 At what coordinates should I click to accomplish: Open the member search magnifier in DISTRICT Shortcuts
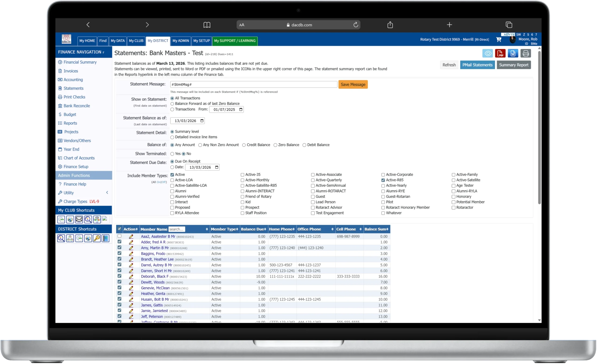coord(61,238)
